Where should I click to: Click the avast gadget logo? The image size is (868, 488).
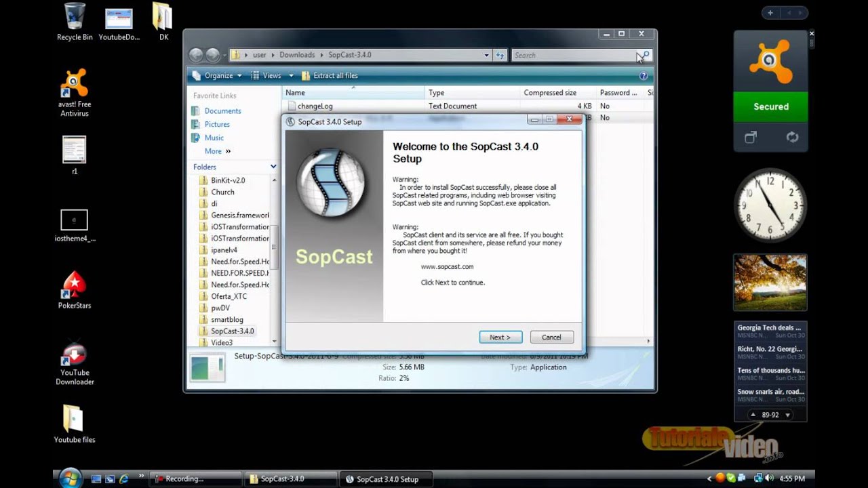point(770,62)
